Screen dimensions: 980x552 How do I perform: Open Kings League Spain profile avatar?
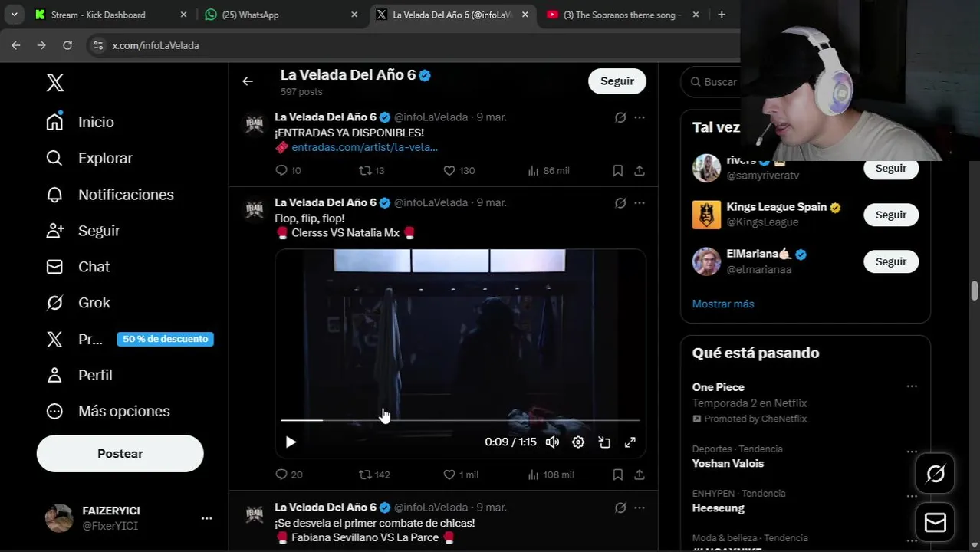click(x=706, y=215)
